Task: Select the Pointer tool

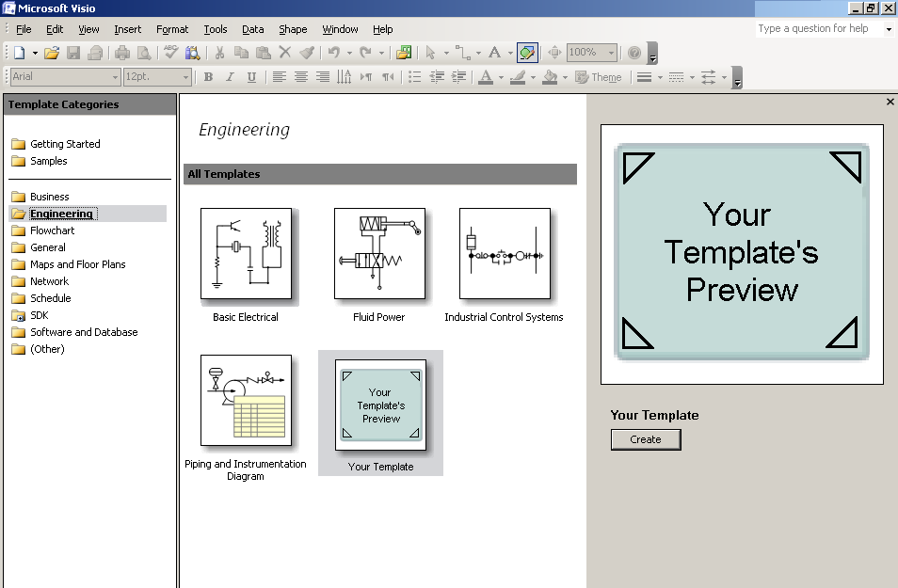Action: click(431, 53)
